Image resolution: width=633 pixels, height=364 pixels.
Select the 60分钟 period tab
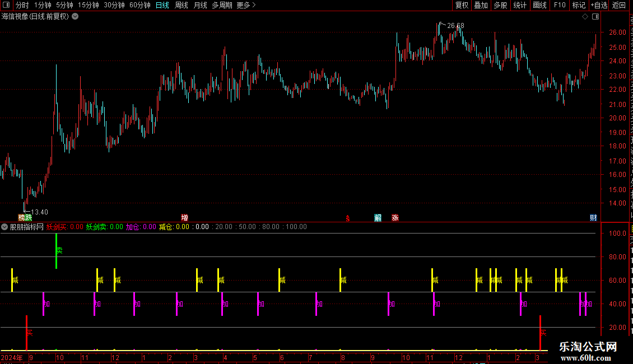click(140, 5)
